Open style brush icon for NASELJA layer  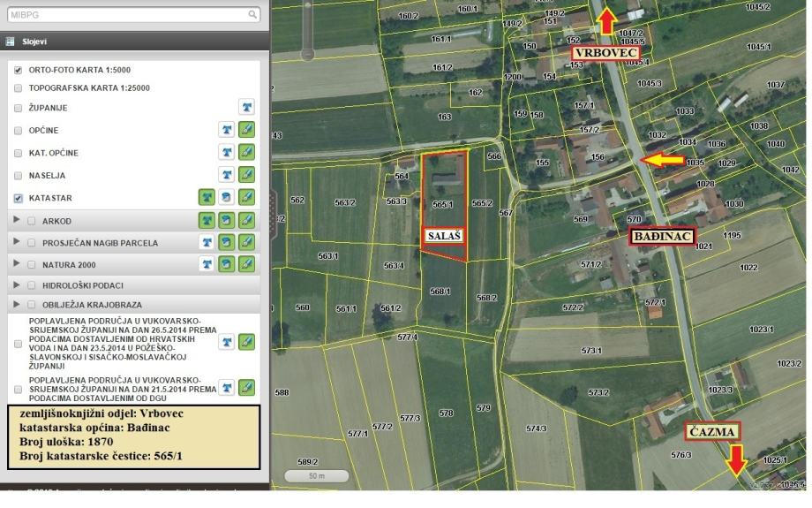[246, 175]
